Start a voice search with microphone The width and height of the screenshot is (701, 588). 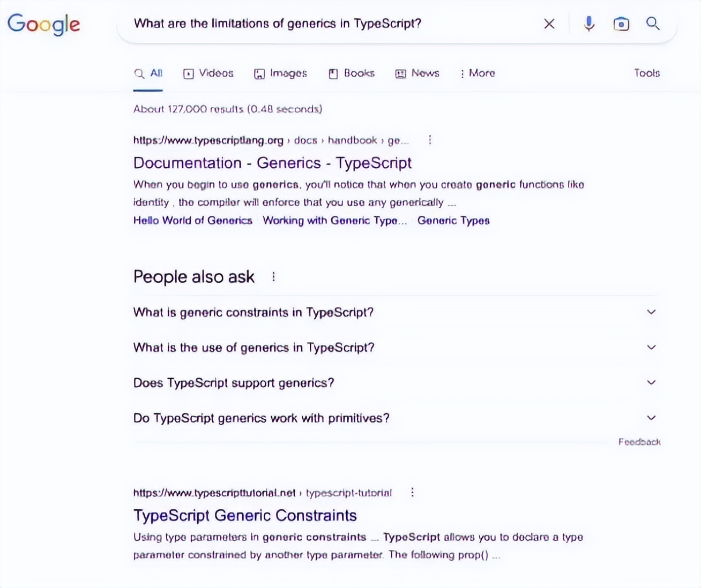tap(588, 24)
